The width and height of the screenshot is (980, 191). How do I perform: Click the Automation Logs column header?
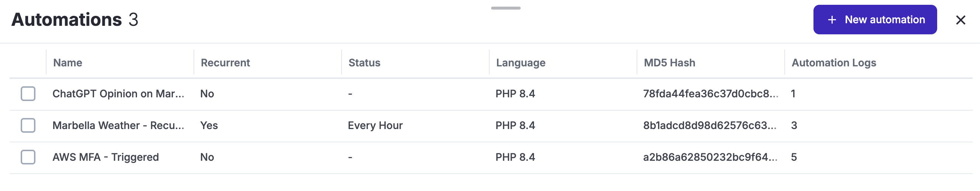(x=833, y=63)
